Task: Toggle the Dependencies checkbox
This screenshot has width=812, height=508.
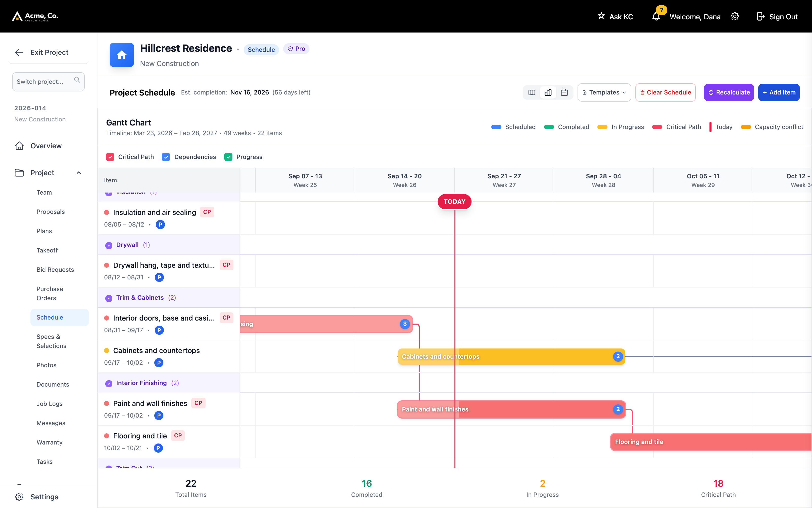Action: point(166,157)
